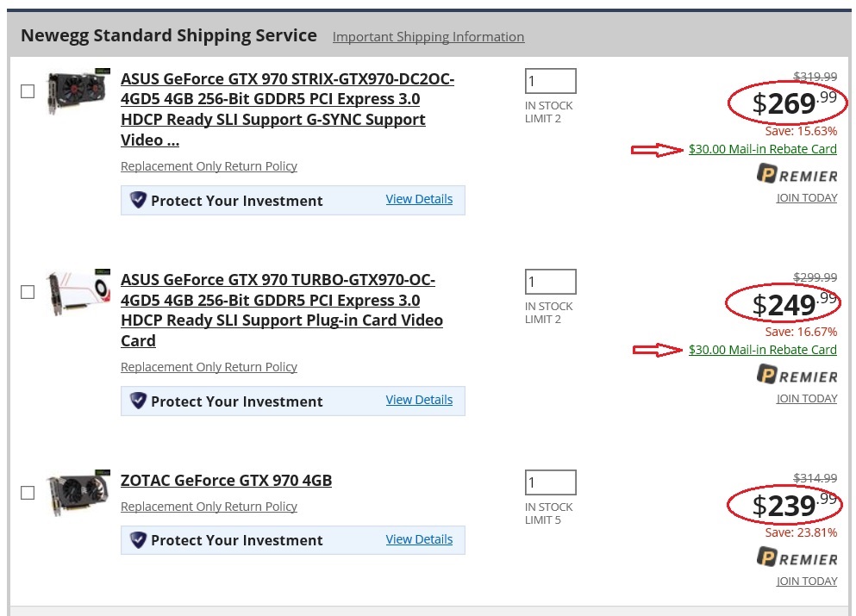Focus the quantity field for ZOTAC card
856x616 pixels.
click(x=550, y=482)
